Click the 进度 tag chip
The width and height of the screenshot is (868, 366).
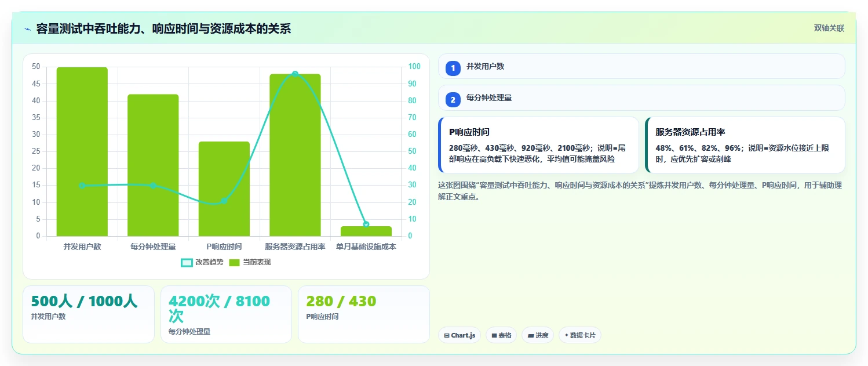(x=538, y=335)
